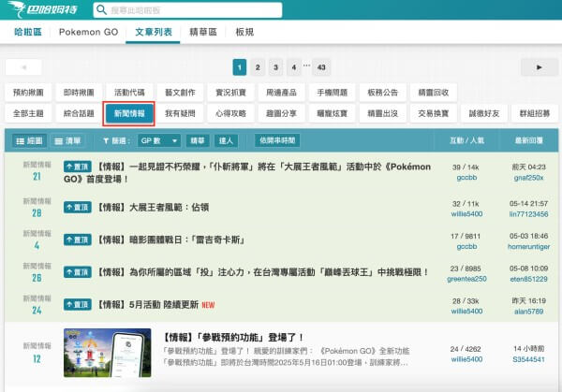Open author greentea250 profile
Image resolution: width=562 pixels, height=392 pixels.
pos(466,279)
